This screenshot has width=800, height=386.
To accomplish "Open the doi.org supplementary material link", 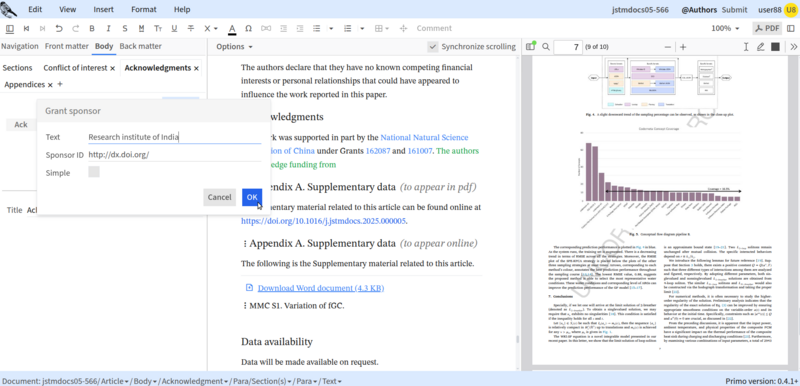I will coord(324,221).
